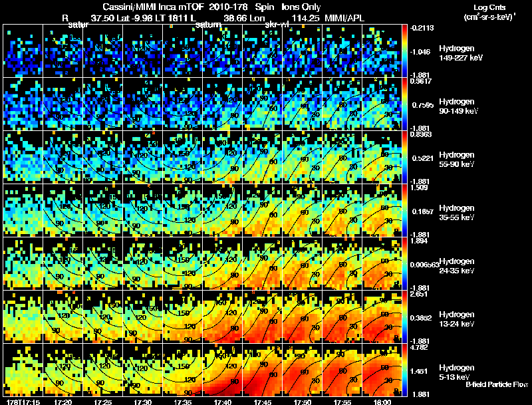Click the '-1.046' colorbar midpoint value
The image size is (532, 405).
420,52
